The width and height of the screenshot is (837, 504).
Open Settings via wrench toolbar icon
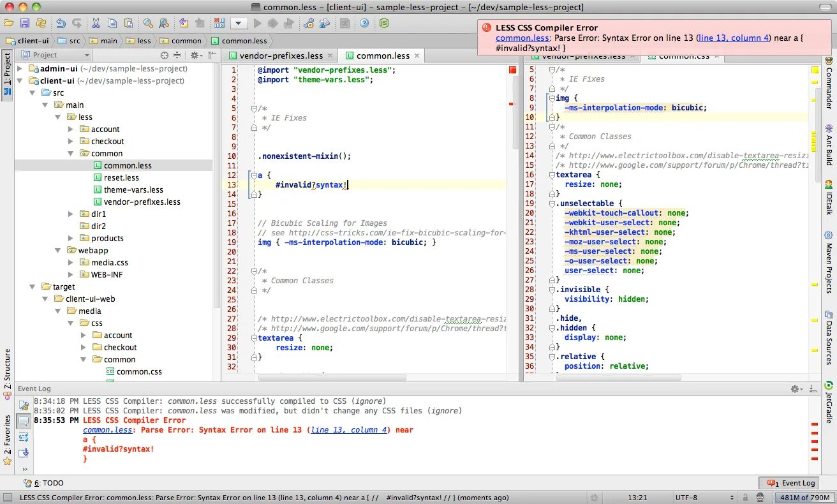click(309, 23)
